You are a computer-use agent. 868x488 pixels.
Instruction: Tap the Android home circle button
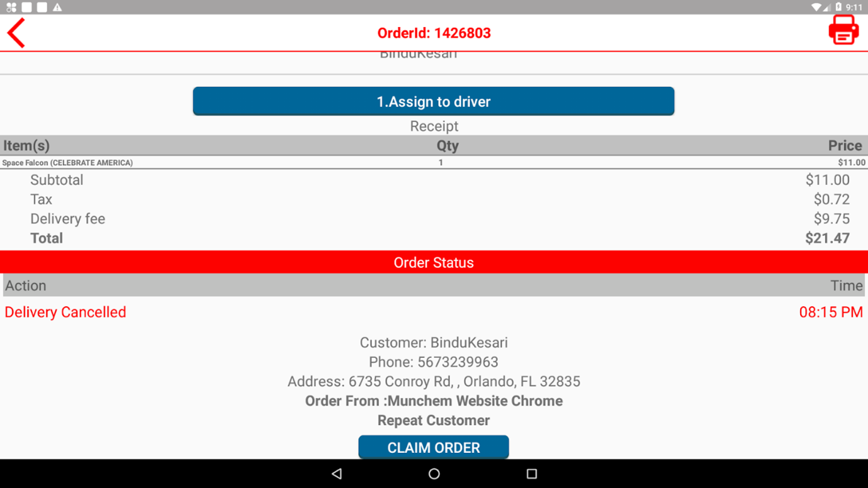coord(434,474)
